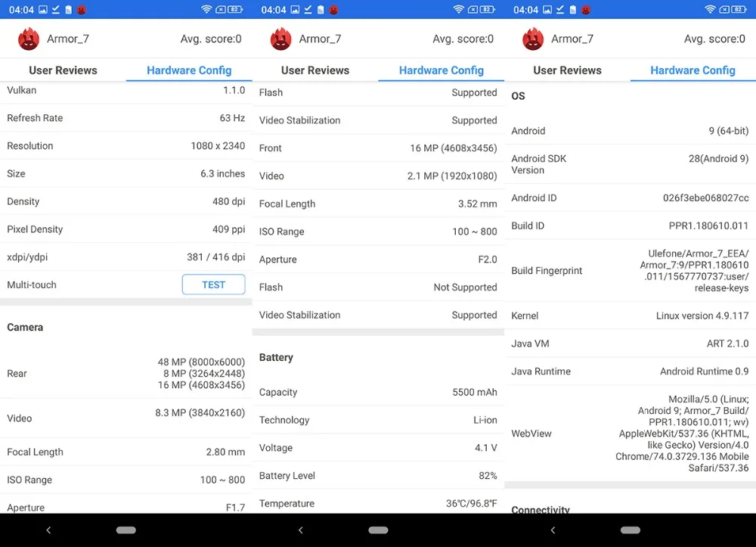Tap the picture notification icon above the Battery section screen

point(295,10)
